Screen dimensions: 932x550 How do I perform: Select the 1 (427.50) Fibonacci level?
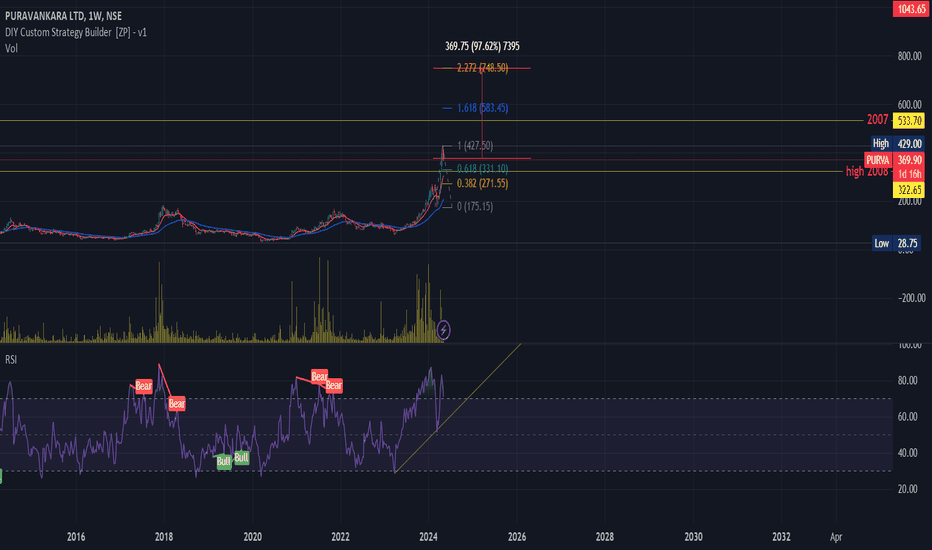point(474,146)
